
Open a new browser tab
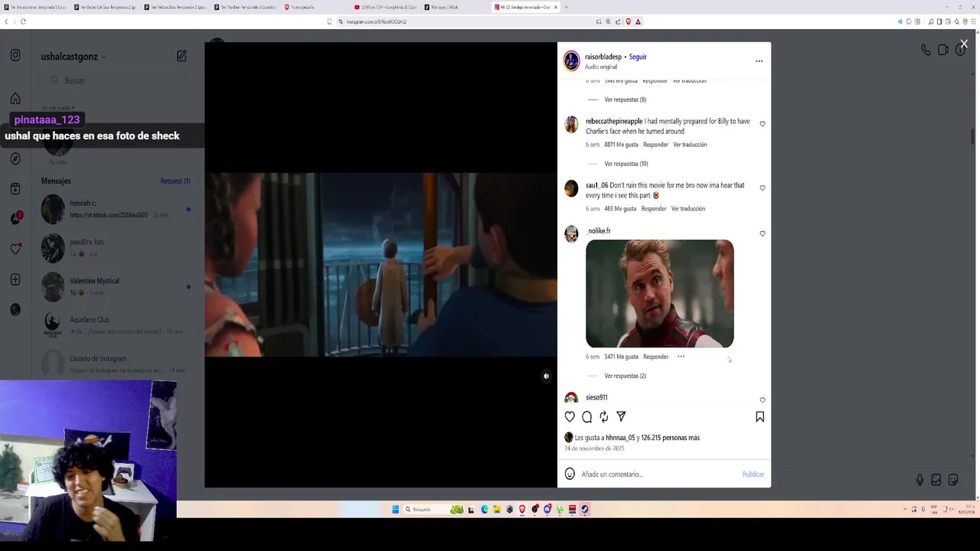(x=566, y=7)
